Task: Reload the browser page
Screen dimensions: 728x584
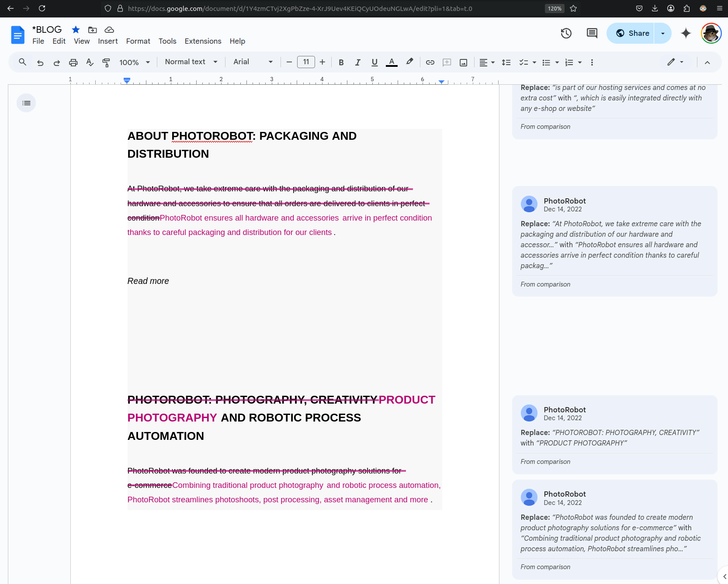Action: pyautogui.click(x=42, y=8)
